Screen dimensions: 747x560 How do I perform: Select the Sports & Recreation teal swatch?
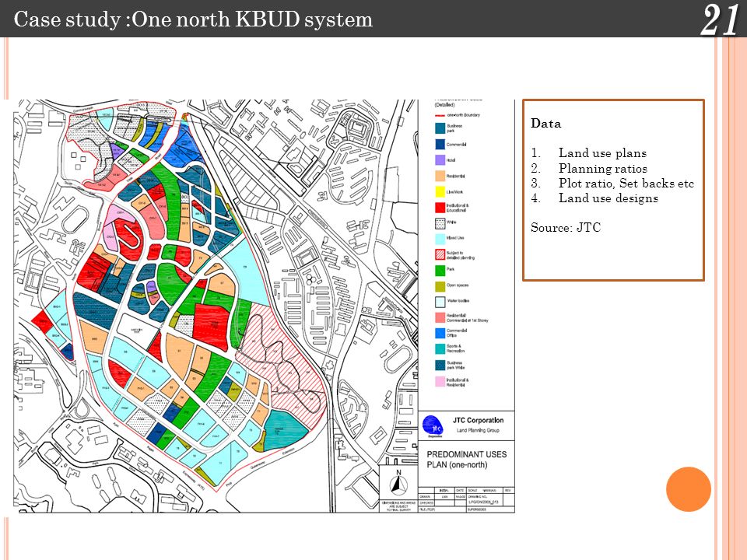[440, 348]
